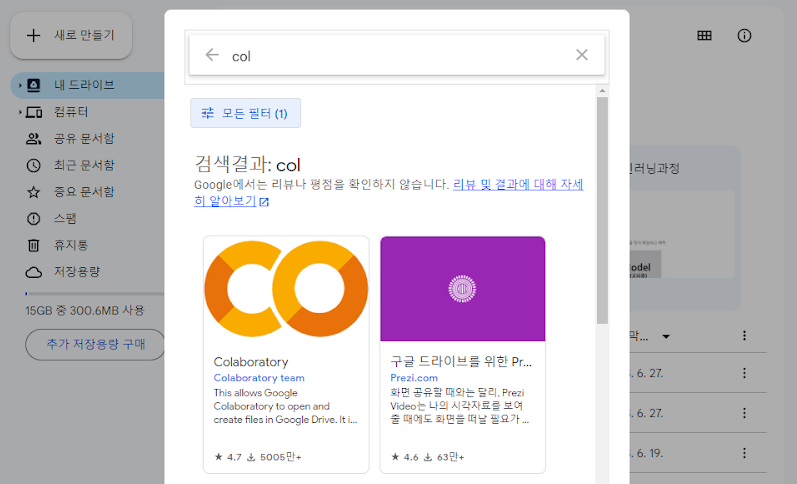This screenshot has height=484, width=797.
Task: Open 저장용량 in the sidebar
Action: pos(77,271)
